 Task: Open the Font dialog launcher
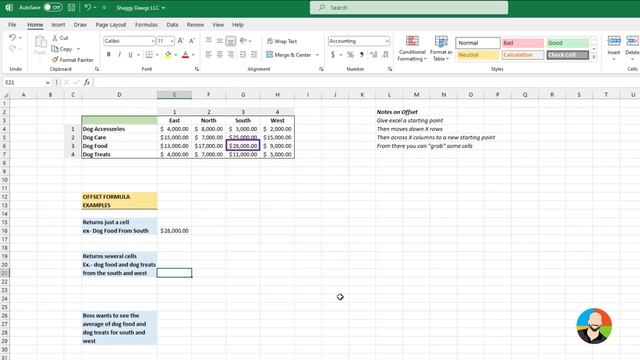pyautogui.click(x=197, y=69)
